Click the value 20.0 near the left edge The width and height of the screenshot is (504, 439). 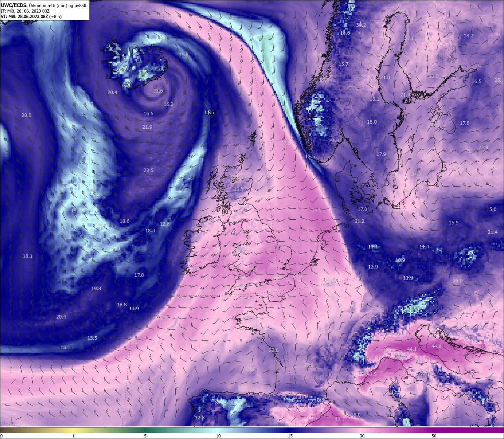pyautogui.click(x=26, y=115)
